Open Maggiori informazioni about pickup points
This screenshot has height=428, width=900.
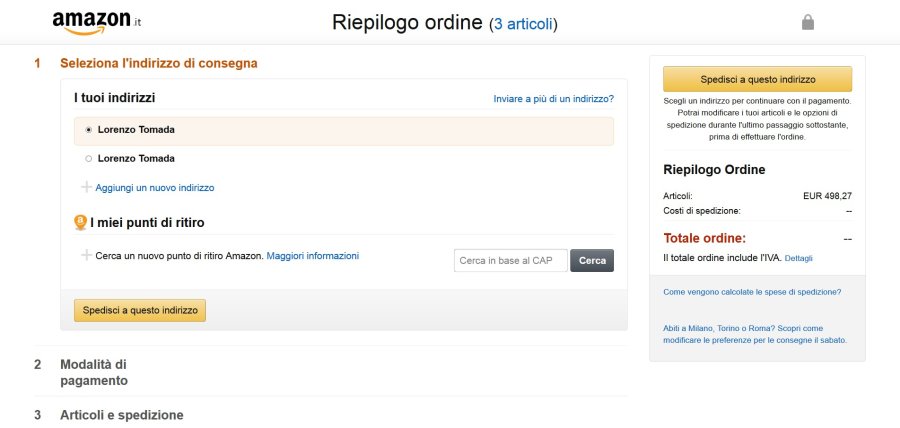(x=313, y=255)
